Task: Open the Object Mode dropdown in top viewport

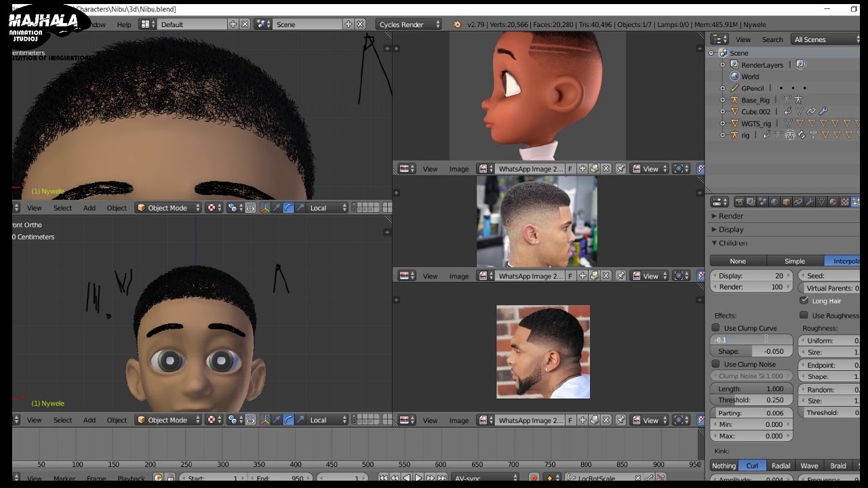Action: click(x=169, y=208)
